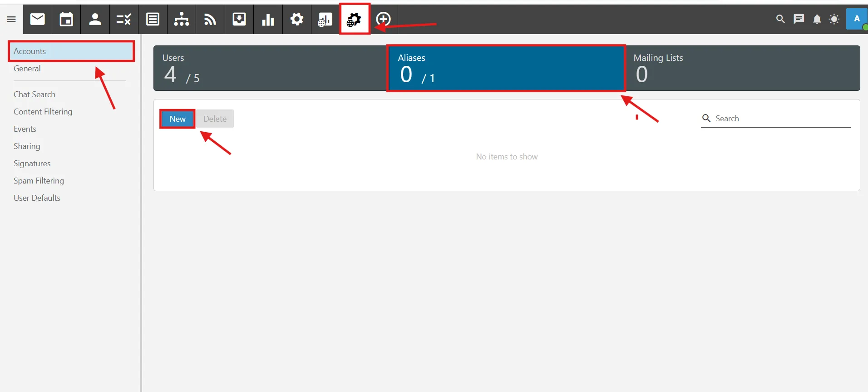
Task: Click the New button
Action: coord(178,119)
